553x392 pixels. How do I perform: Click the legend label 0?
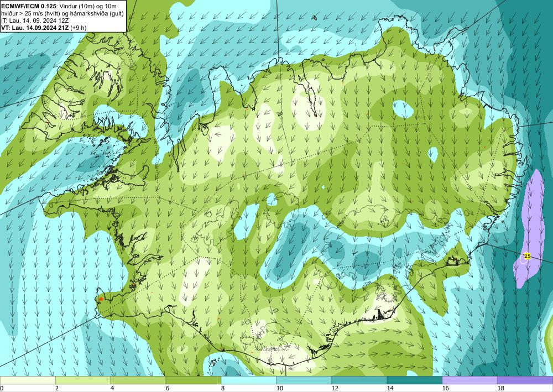click(2, 389)
